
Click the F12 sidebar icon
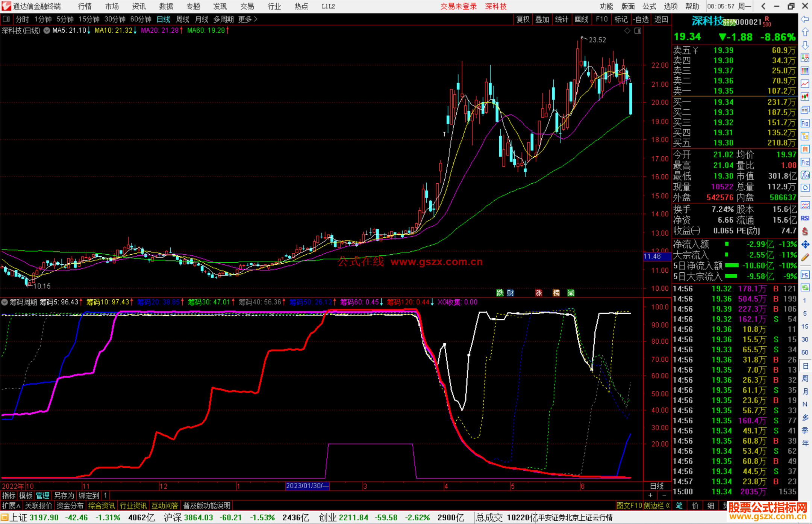tap(805, 162)
